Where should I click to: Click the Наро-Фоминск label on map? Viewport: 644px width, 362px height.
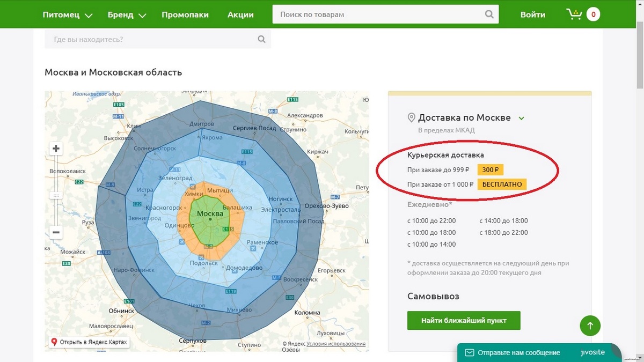134,270
